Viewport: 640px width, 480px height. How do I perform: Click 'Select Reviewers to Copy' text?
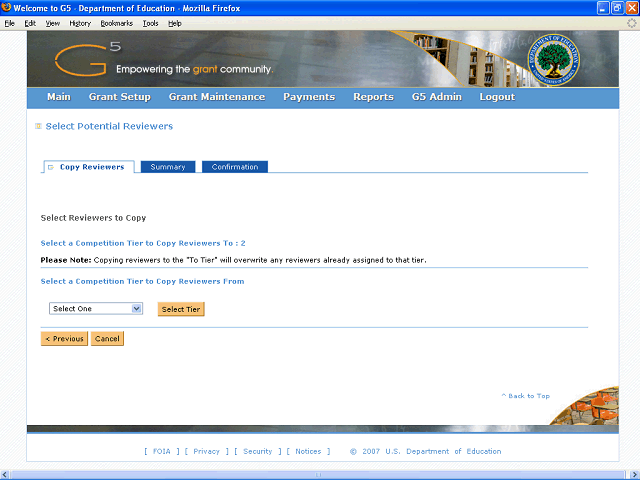(93, 218)
